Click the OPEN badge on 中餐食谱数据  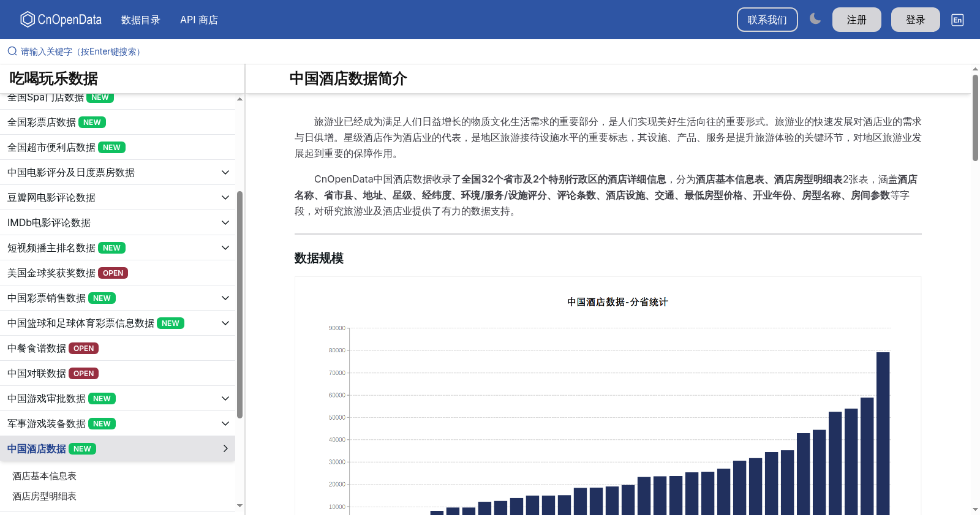coord(83,348)
